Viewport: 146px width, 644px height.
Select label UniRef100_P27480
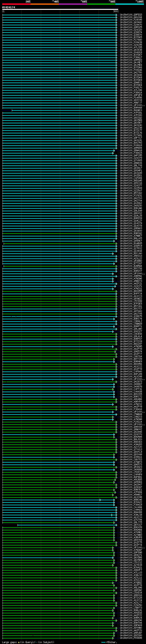pyautogui.click(x=131, y=40)
